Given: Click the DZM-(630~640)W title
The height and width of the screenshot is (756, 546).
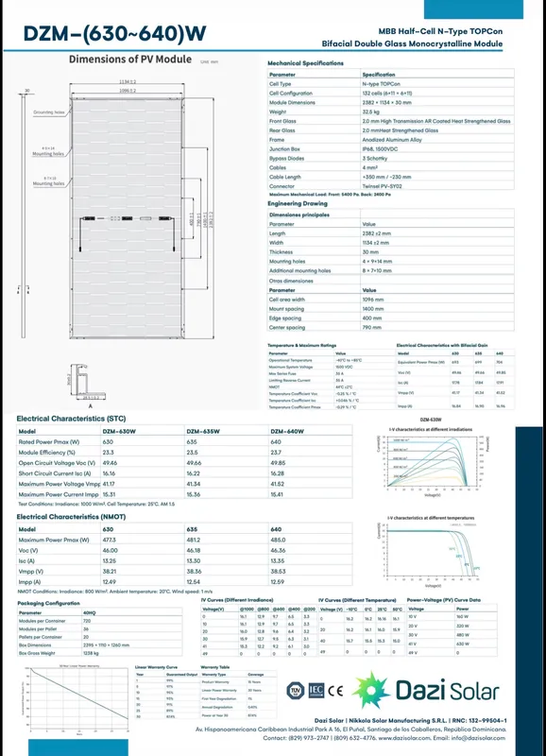Looking at the screenshot, I should 114,33.
